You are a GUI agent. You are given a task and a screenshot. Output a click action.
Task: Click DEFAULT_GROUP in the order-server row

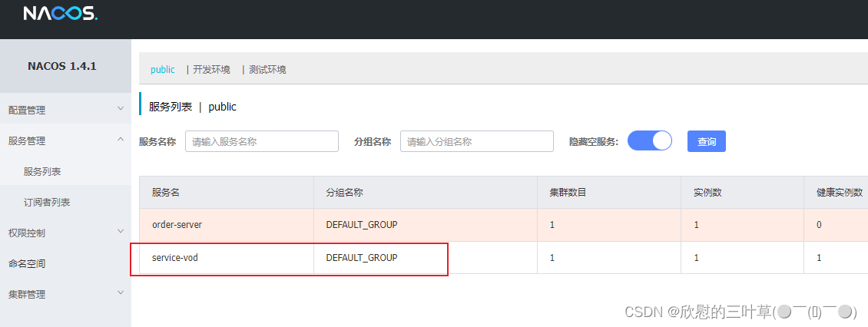(x=362, y=225)
